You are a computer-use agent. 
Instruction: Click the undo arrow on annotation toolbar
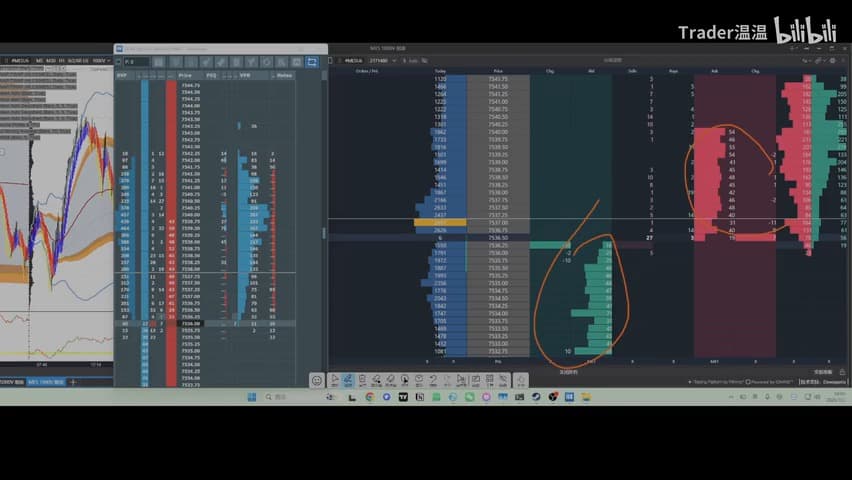(x=433, y=380)
